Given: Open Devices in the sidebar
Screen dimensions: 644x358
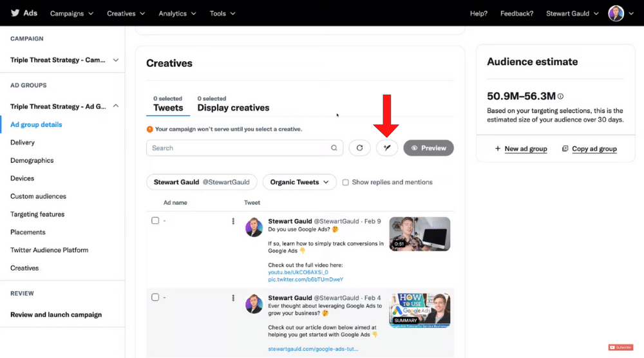Looking at the screenshot, I should 22,178.
